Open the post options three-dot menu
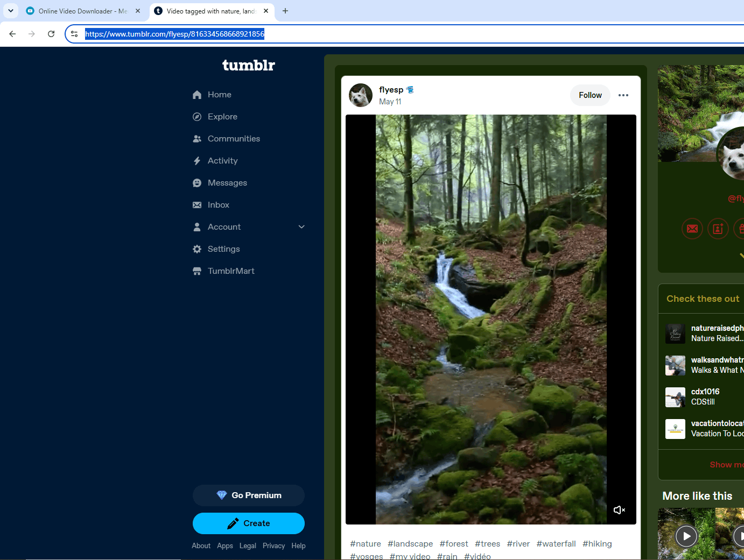Viewport: 744px width, 560px height. coord(623,95)
